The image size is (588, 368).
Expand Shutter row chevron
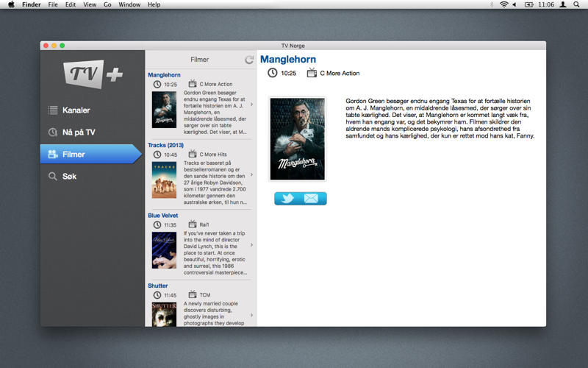tap(251, 315)
